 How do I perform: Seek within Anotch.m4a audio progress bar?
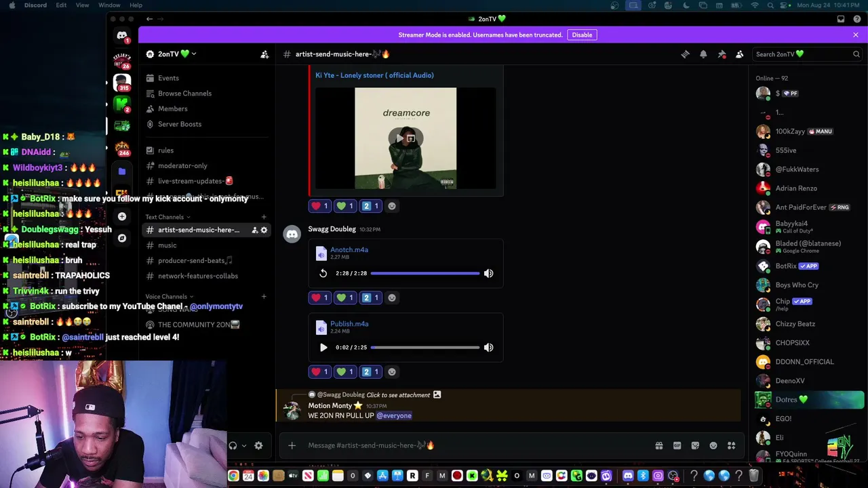[425, 273]
